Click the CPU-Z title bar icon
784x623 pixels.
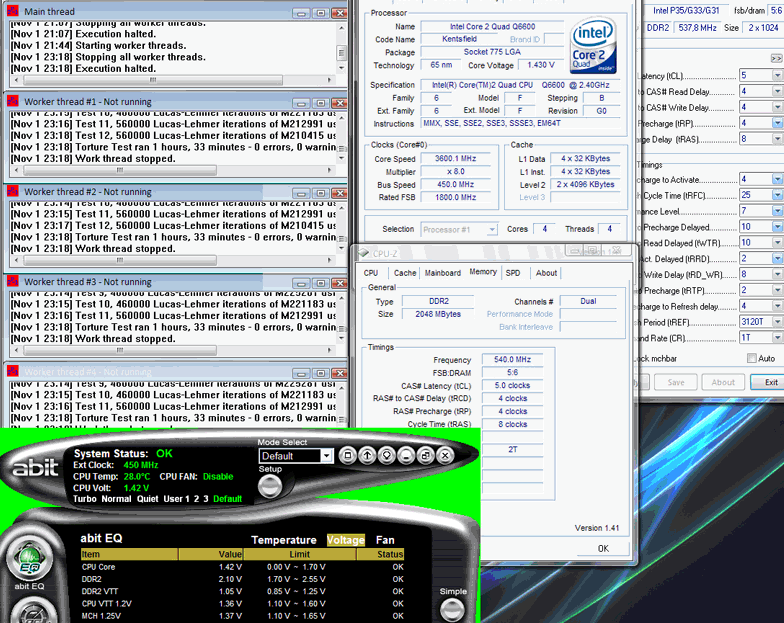(364, 253)
